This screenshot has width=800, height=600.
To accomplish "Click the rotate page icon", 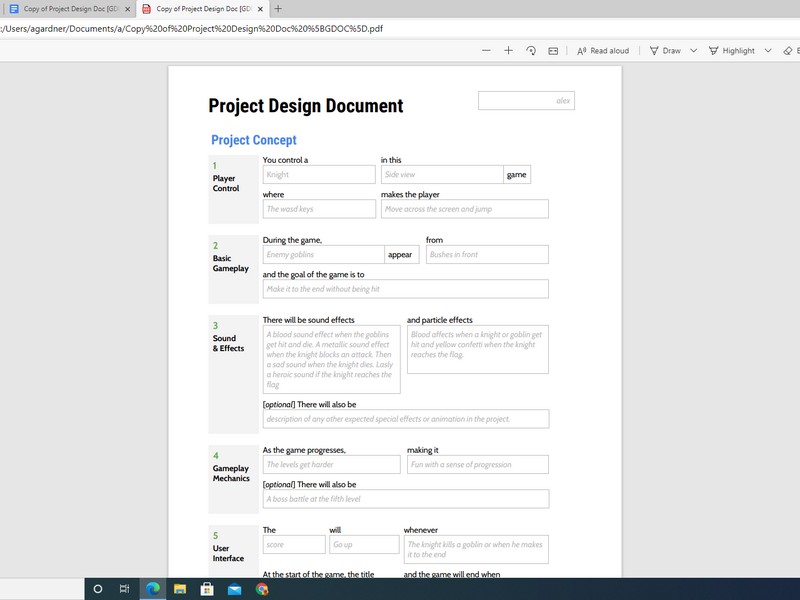I will tap(531, 50).
